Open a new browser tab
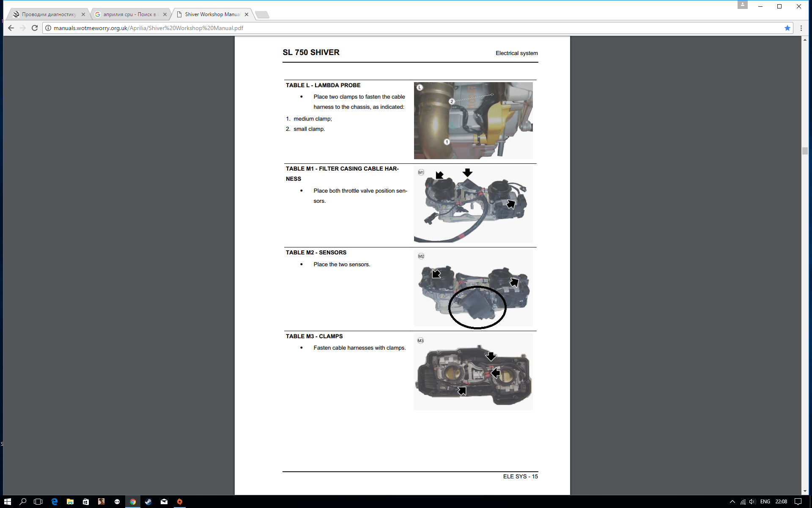 coord(262,15)
